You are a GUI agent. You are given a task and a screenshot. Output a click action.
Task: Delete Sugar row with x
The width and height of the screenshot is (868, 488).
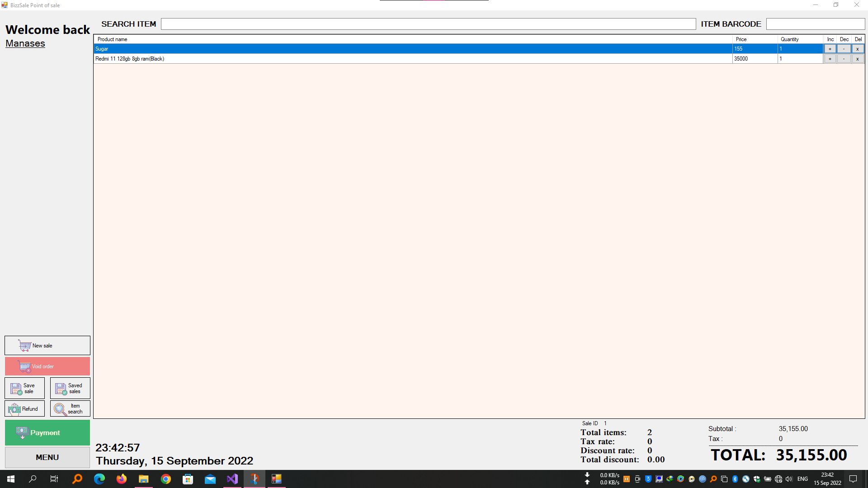click(x=857, y=49)
